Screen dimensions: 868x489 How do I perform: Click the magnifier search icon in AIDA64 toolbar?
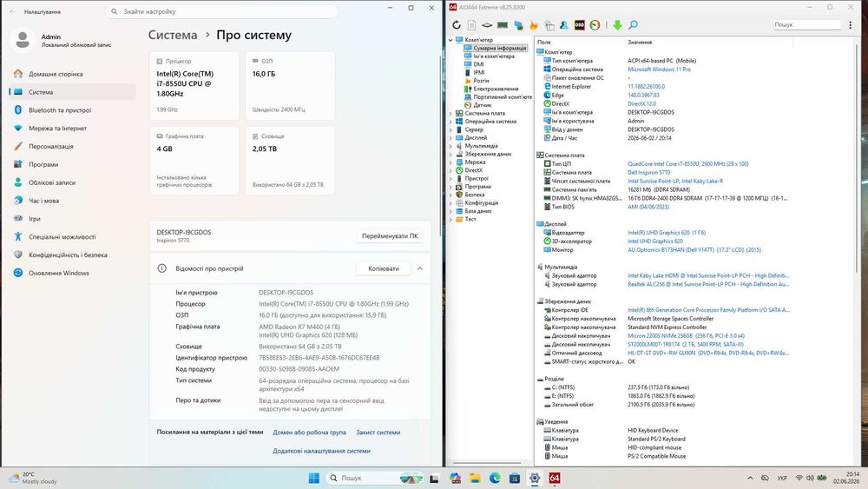633,25
